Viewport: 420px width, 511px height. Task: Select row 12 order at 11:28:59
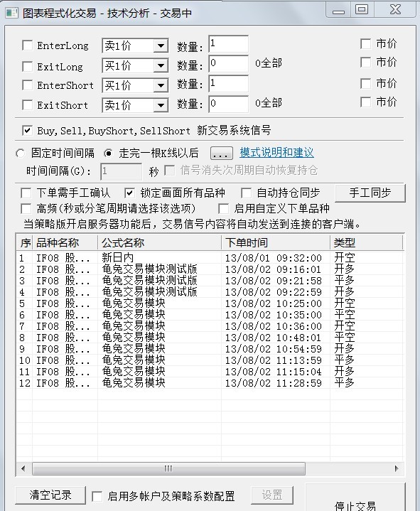point(210,383)
